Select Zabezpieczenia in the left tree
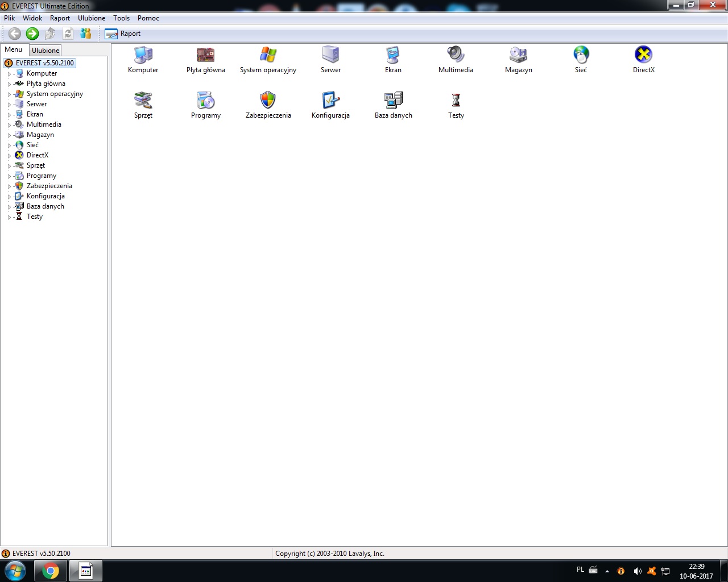The image size is (728, 582). pyautogui.click(x=49, y=186)
